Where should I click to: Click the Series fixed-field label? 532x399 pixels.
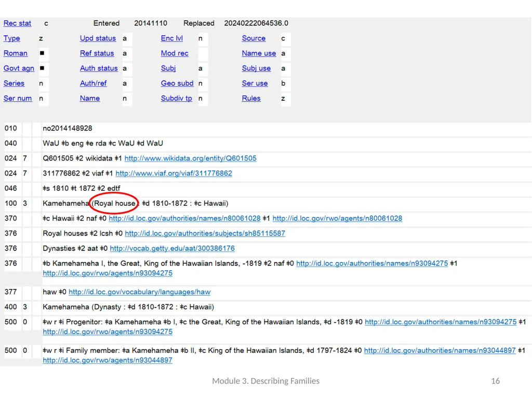click(14, 83)
